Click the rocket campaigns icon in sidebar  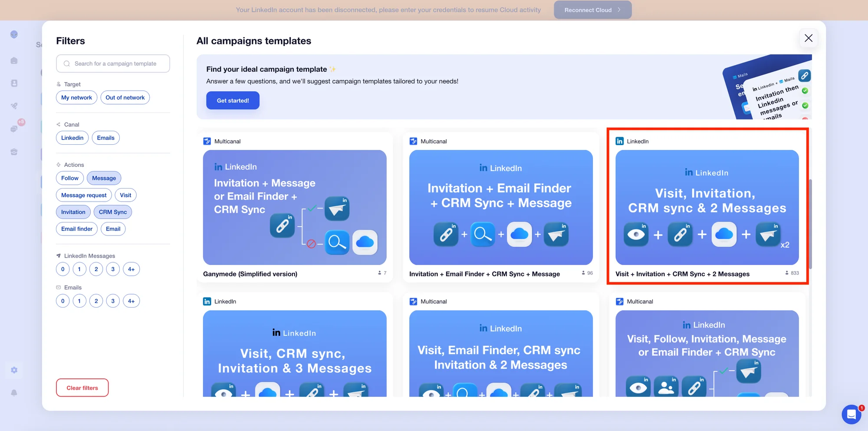[14, 106]
